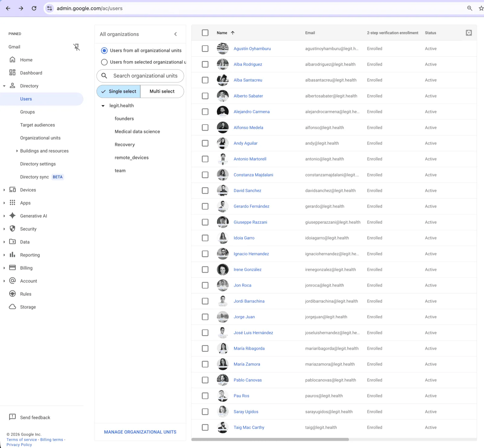The height and width of the screenshot is (448, 484).
Task: Open the Groups menu item
Action: [27, 112]
